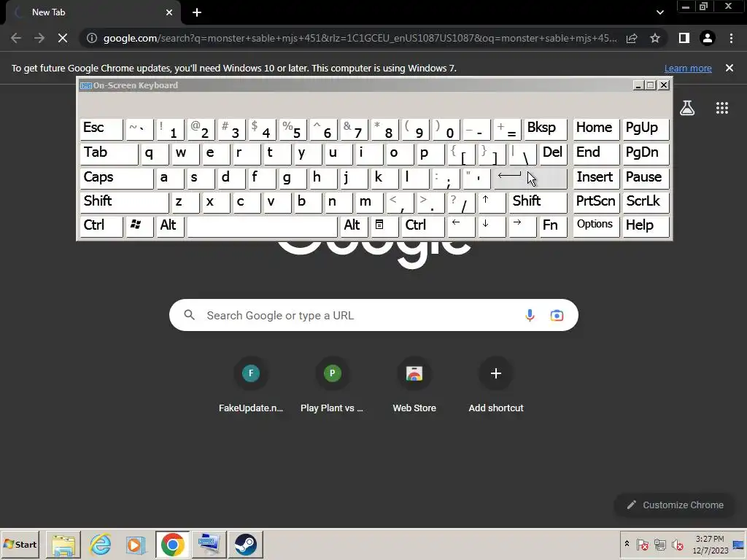This screenshot has height=560, width=747.
Task: Open a new tab with plus button
Action: click(x=197, y=12)
